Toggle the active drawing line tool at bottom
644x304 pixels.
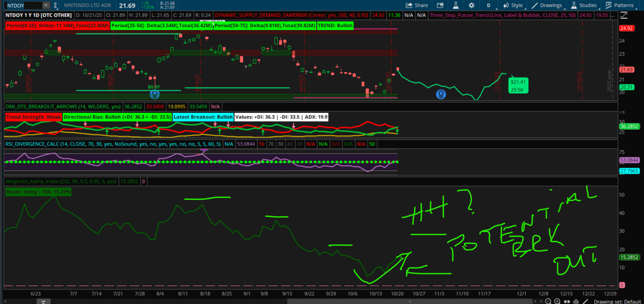point(585,301)
